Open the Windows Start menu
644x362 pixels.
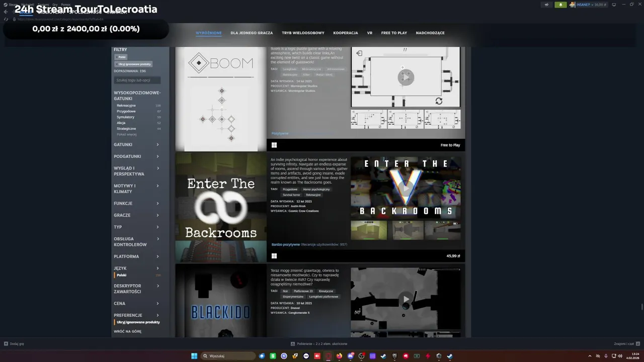[x=194, y=356]
